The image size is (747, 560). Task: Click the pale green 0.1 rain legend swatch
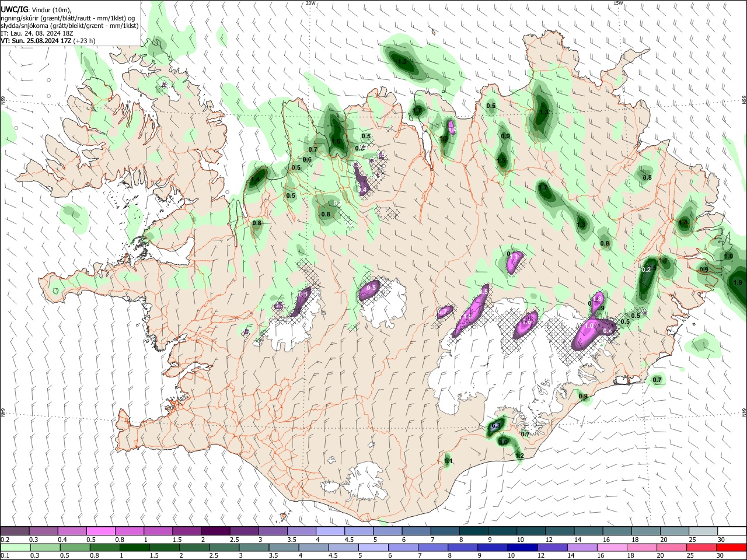click(15, 547)
